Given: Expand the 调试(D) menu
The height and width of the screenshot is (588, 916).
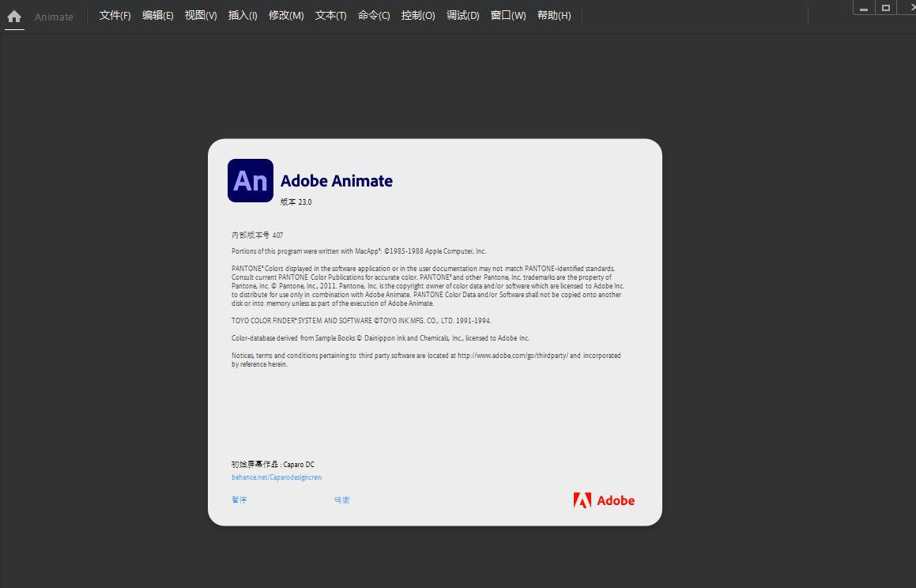Looking at the screenshot, I should (x=462, y=16).
